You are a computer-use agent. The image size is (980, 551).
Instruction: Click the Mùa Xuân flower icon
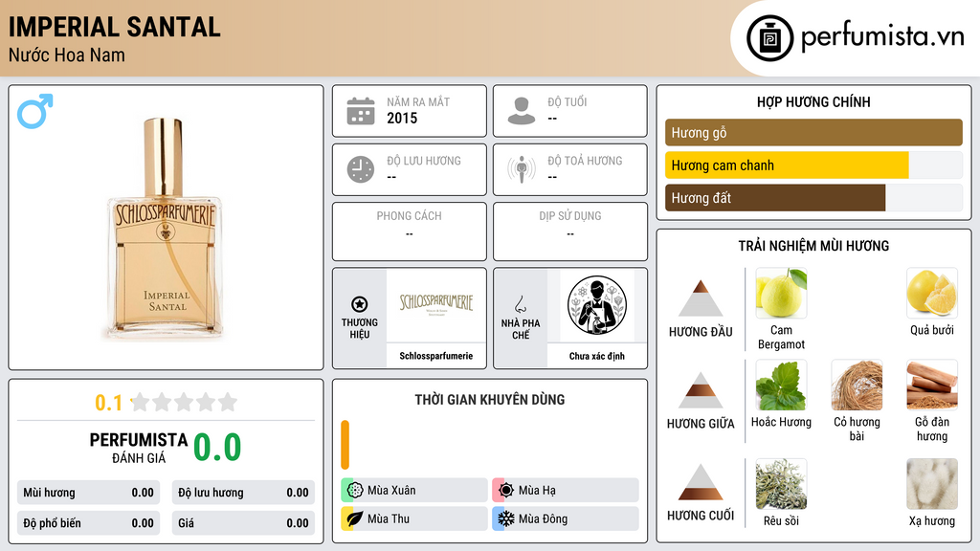355,491
